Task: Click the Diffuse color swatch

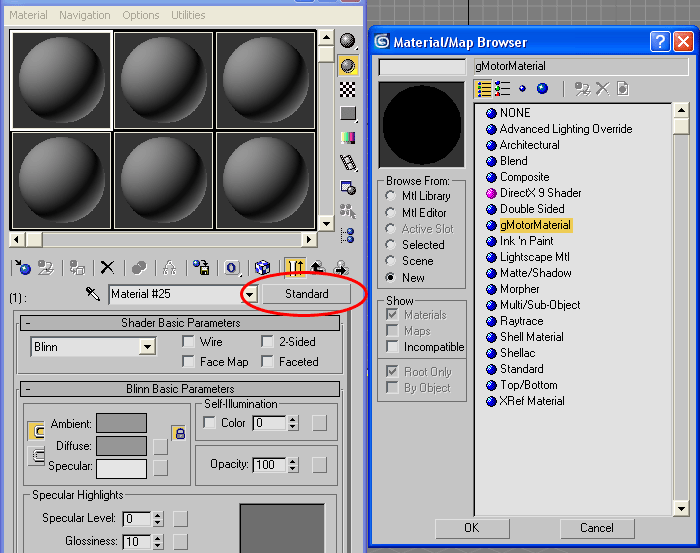Action: click(x=121, y=445)
